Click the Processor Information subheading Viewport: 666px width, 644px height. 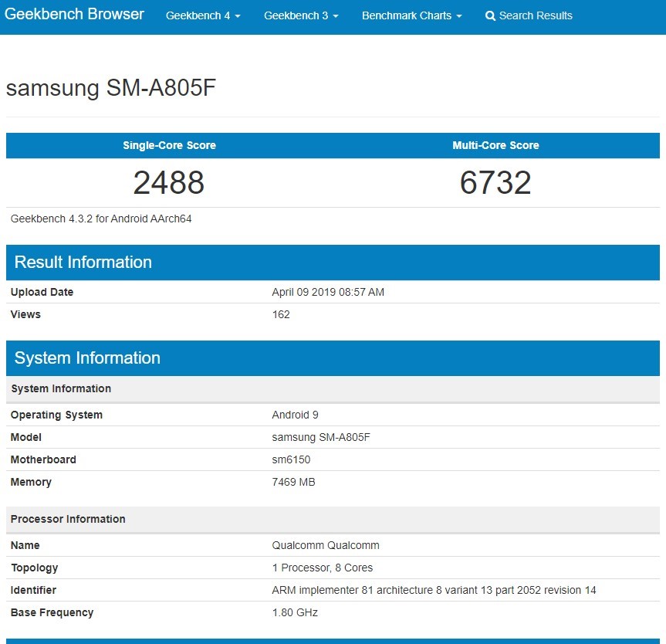point(333,520)
